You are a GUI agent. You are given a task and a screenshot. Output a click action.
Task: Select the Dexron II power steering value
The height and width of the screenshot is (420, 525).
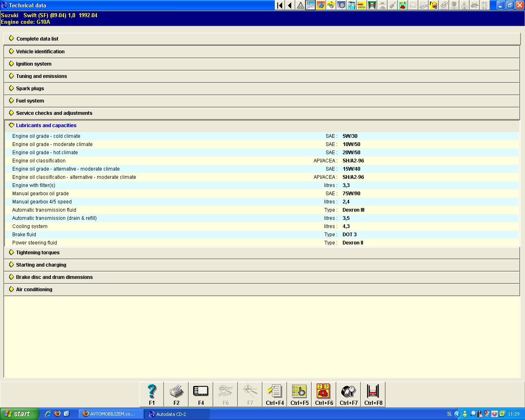353,243
